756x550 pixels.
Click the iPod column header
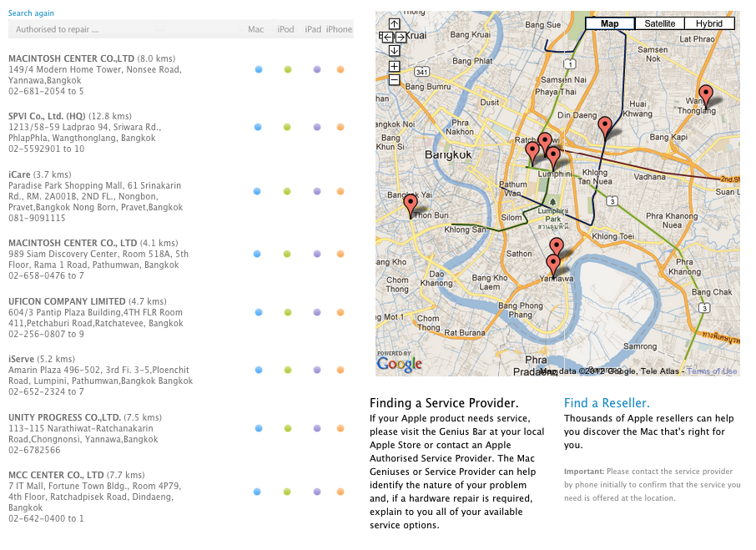[285, 29]
